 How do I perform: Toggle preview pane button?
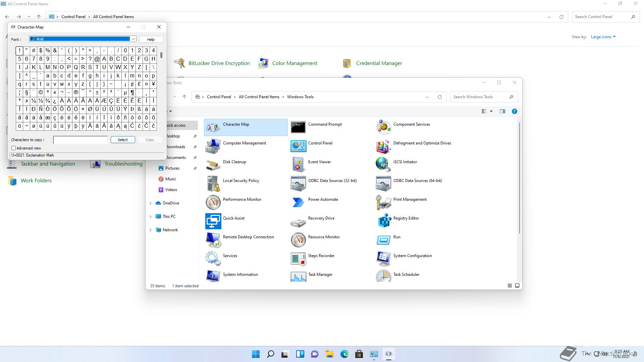502,111
